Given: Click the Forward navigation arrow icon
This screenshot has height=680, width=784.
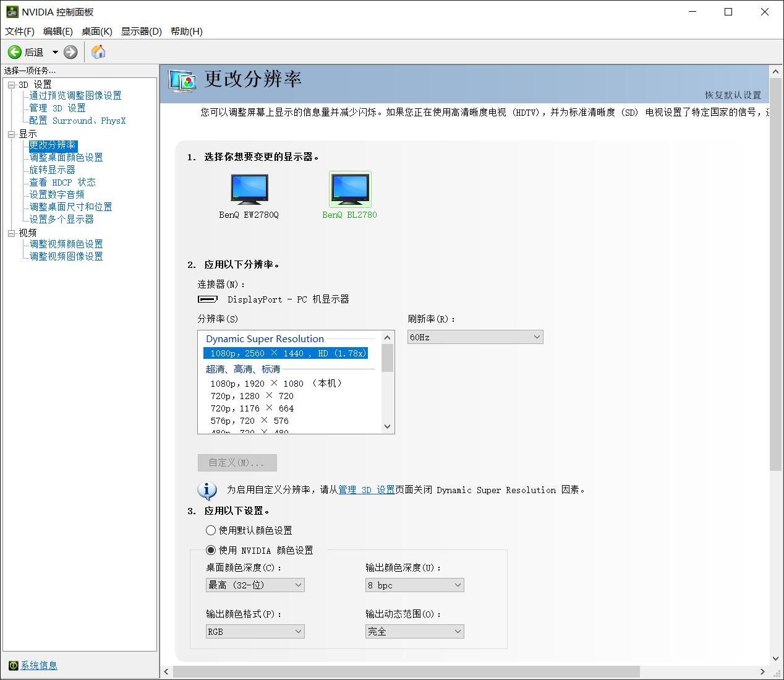Looking at the screenshot, I should tap(70, 52).
